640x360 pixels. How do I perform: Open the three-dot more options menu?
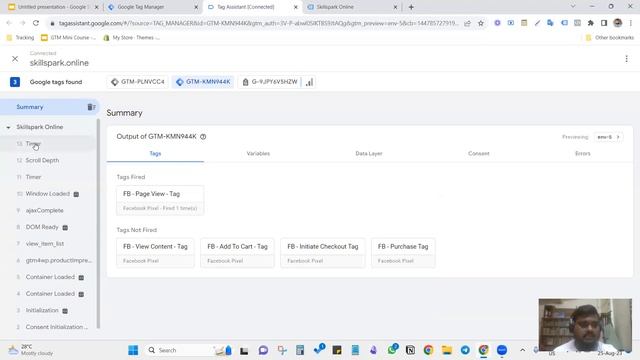coord(626,59)
